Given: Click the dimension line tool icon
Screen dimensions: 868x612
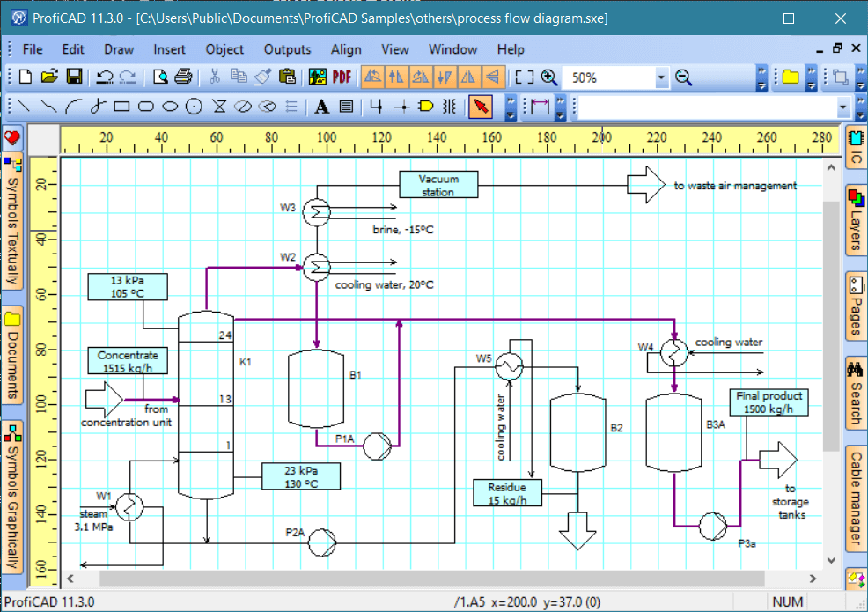Looking at the screenshot, I should click(540, 107).
